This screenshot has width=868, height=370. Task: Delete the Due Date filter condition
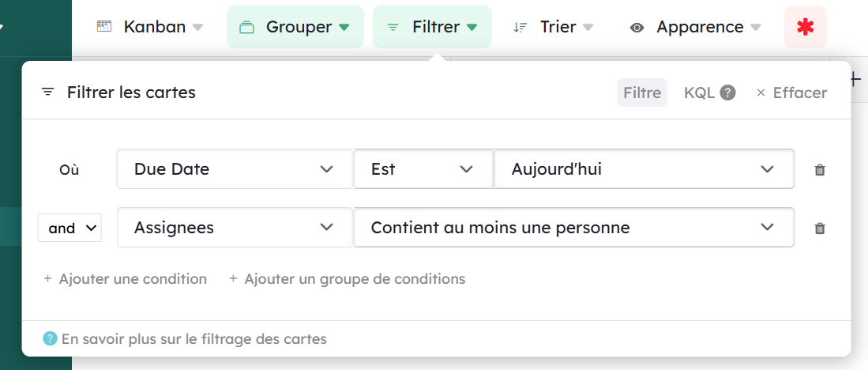(820, 169)
